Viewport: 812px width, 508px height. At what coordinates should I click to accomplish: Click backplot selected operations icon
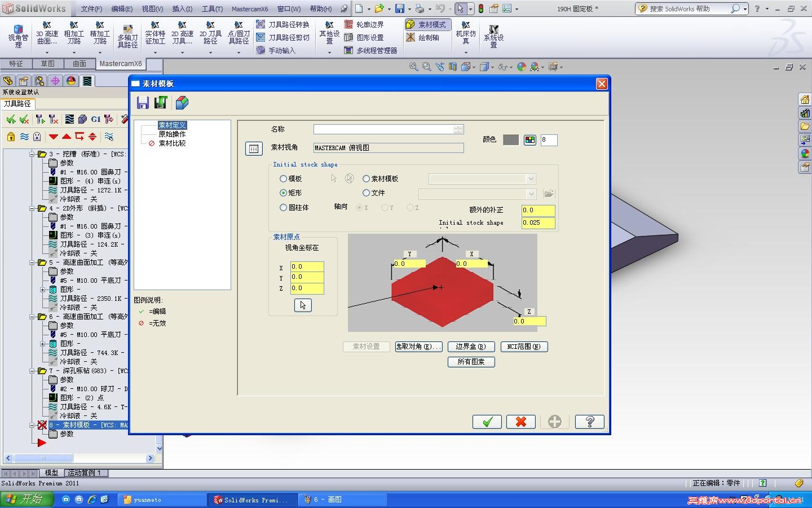[69, 119]
